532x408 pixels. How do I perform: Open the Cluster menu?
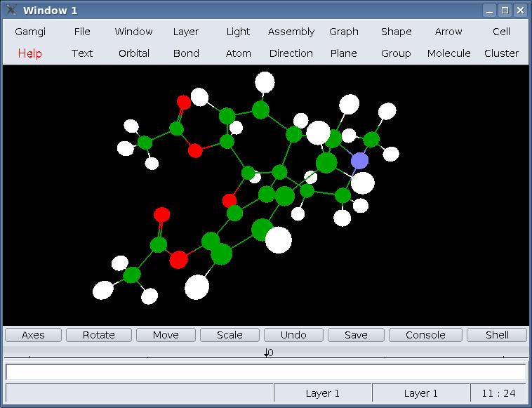[x=501, y=53]
